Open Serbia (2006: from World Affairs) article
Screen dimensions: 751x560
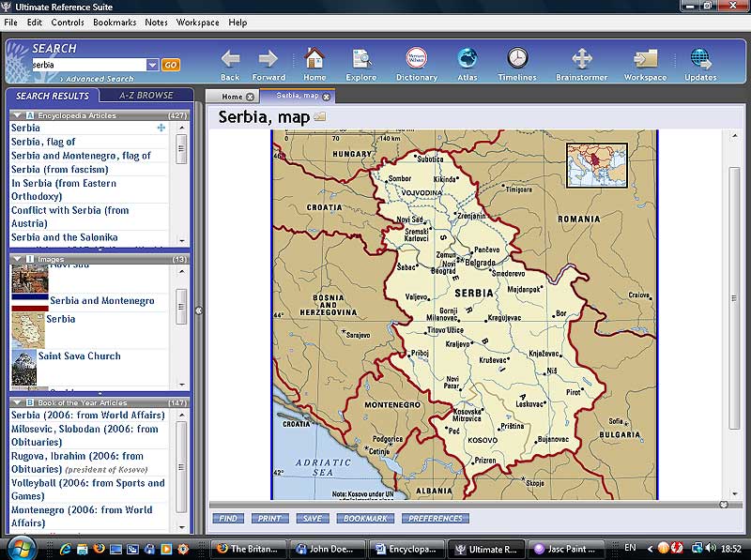[88, 415]
